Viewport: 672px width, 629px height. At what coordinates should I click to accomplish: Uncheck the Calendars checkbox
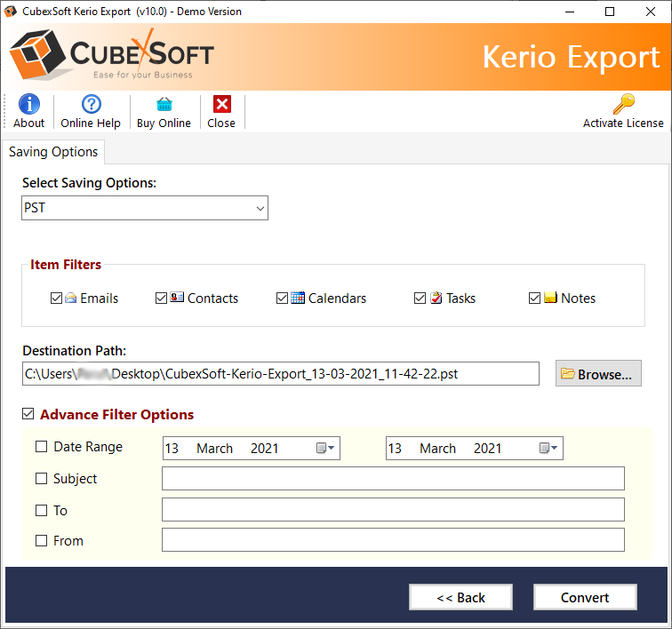point(282,298)
